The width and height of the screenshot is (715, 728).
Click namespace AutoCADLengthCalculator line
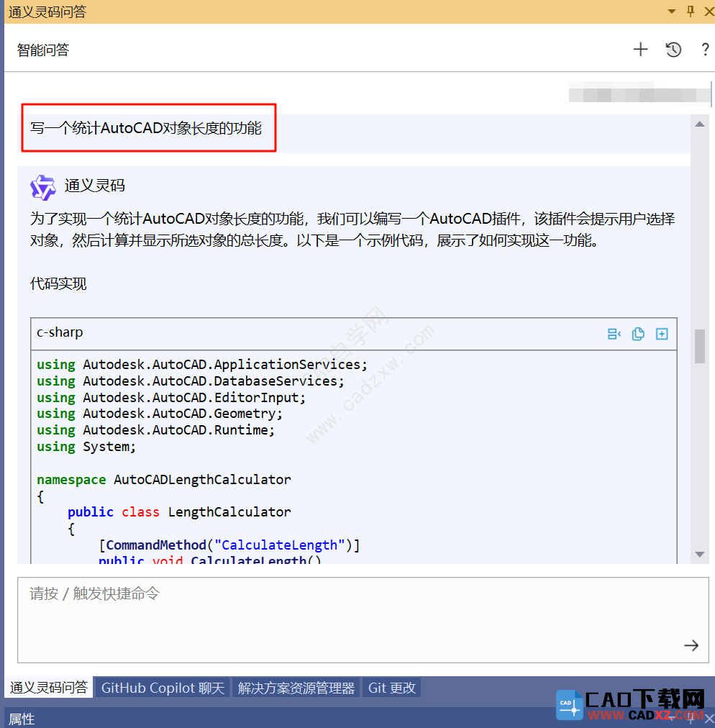pos(164,480)
